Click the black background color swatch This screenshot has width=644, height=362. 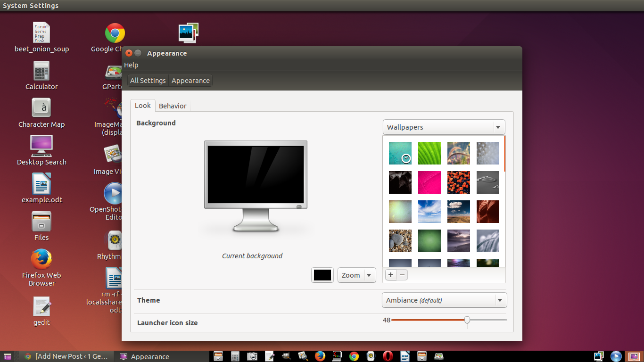322,275
